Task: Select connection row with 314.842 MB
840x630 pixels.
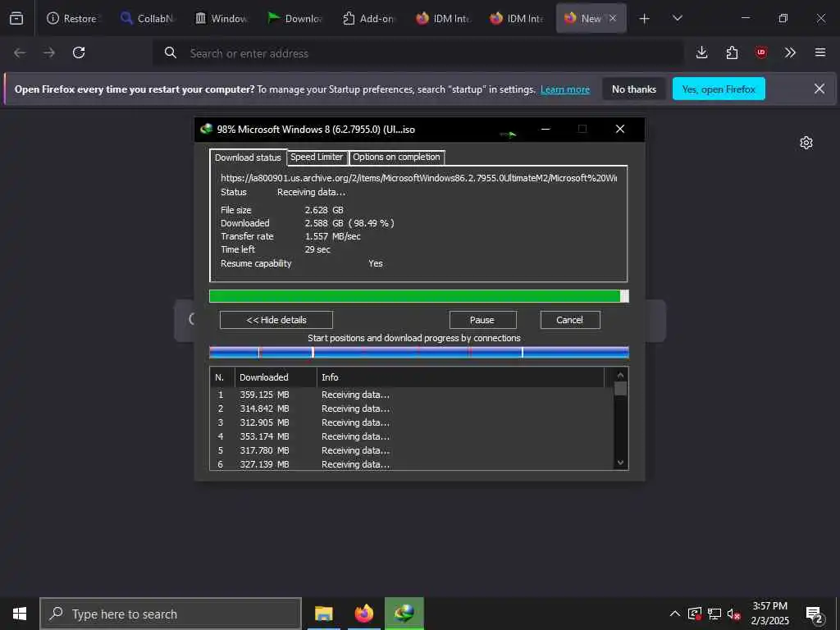Action: pos(412,409)
